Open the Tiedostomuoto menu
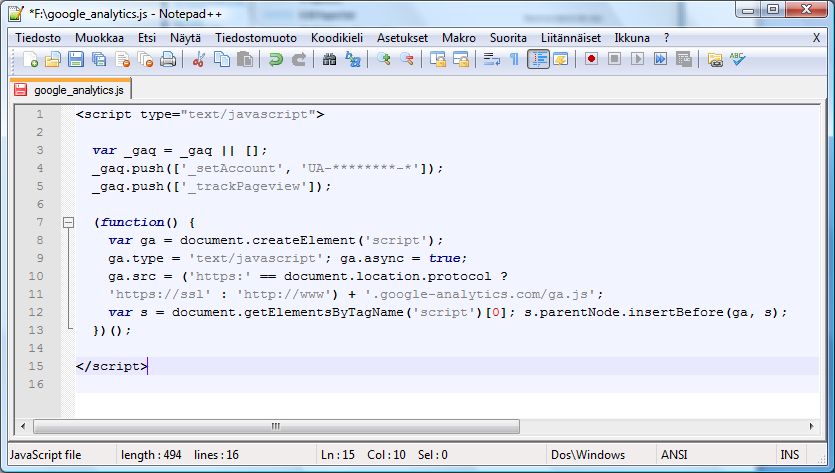Screen dimensions: 835x473 click(256, 38)
